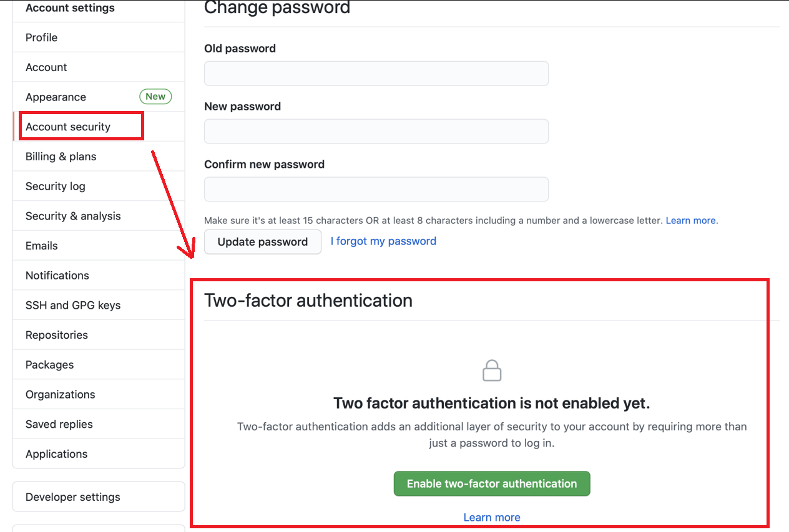The image size is (789, 532).
Task: View the Security log
Action: 55,186
